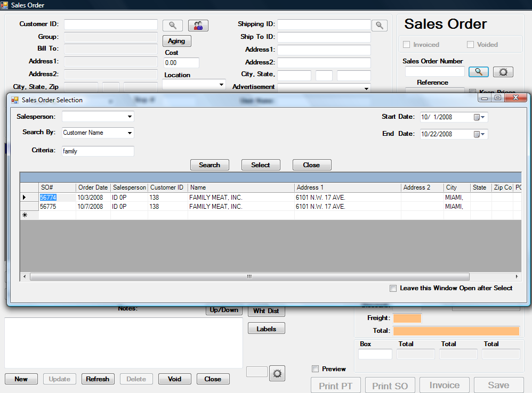Click the gear icon beside Sales Order Number

[x=503, y=72]
